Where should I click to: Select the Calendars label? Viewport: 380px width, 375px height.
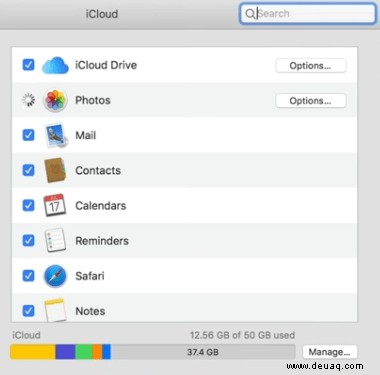101,206
